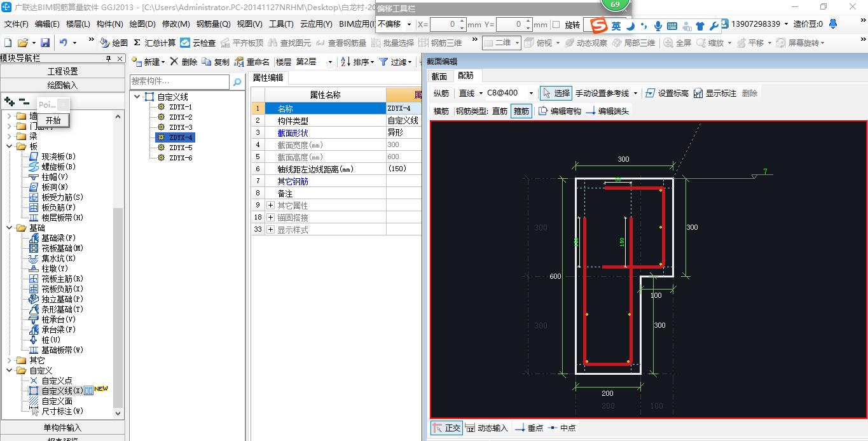The image size is (868, 441).
Task: Switch to 纵筋 longitudinal rebar mode
Action: click(441, 93)
